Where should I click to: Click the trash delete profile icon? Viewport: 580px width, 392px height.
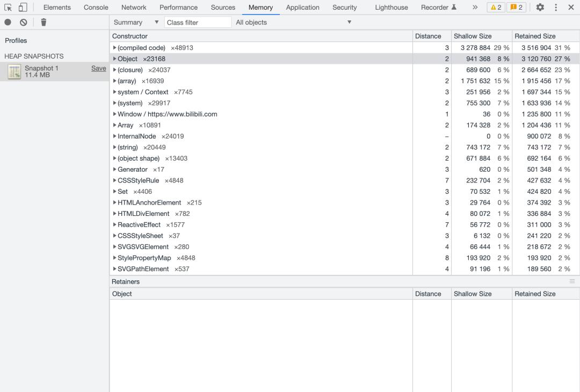44,22
